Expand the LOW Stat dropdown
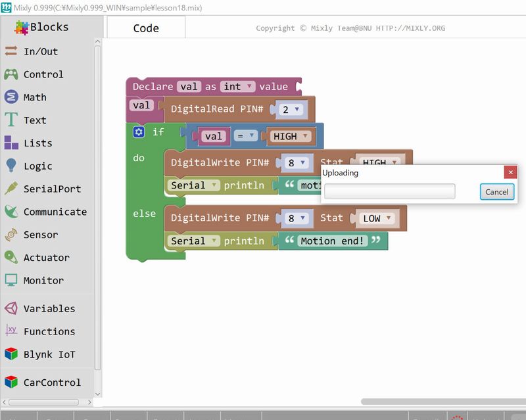The width and height of the screenshot is (526, 420). tap(377, 218)
